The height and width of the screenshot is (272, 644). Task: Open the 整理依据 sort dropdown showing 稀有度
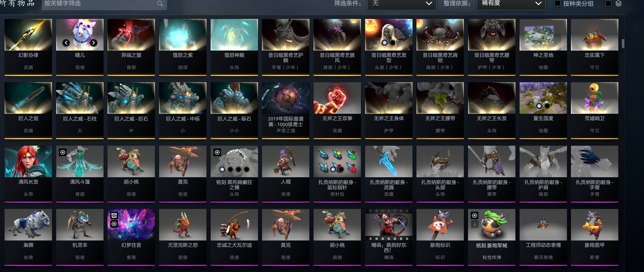[511, 4]
